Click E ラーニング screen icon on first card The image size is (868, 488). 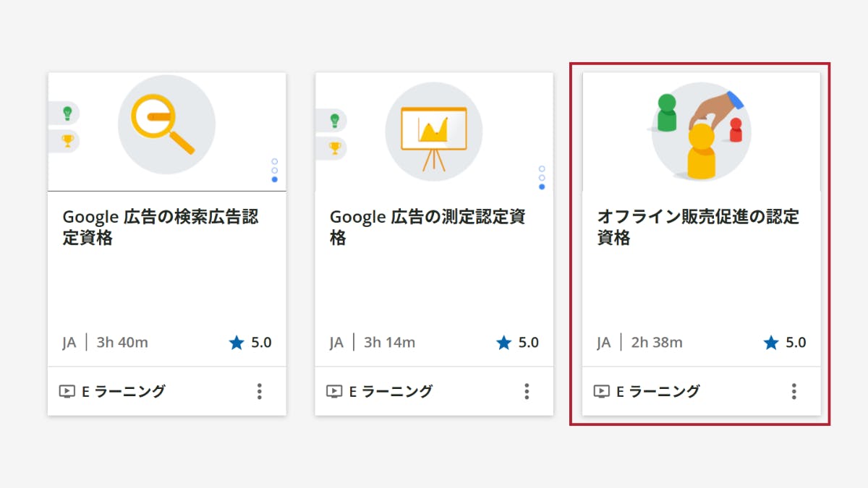click(x=67, y=391)
